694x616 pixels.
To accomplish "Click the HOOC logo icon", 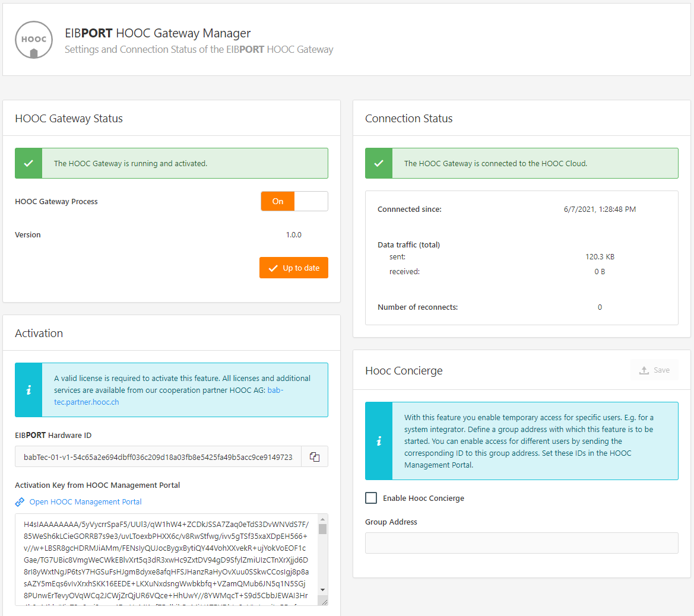I will pos(34,40).
